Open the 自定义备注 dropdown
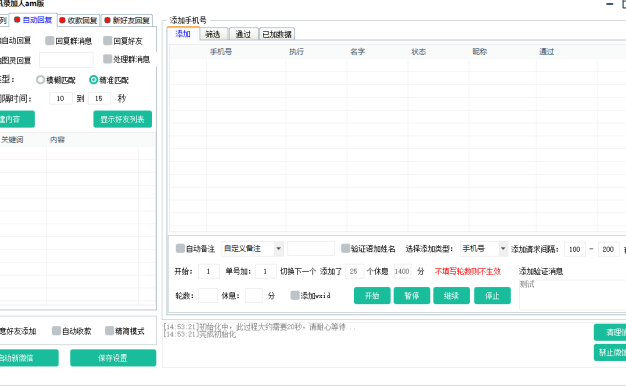 coord(252,249)
